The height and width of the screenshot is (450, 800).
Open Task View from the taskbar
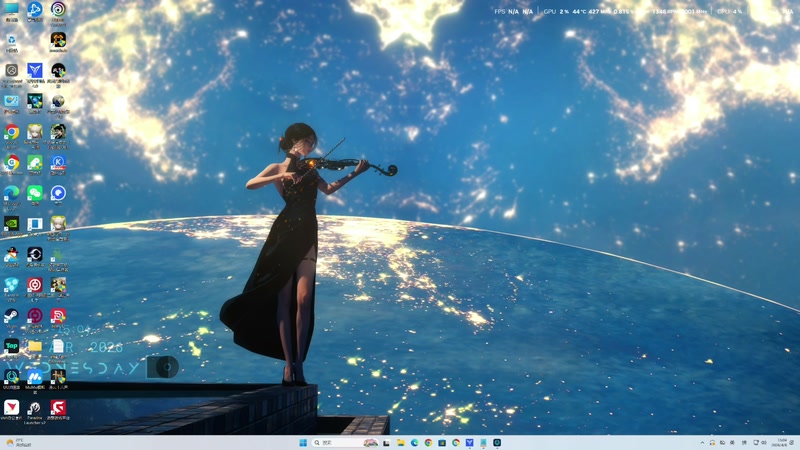pos(387,442)
